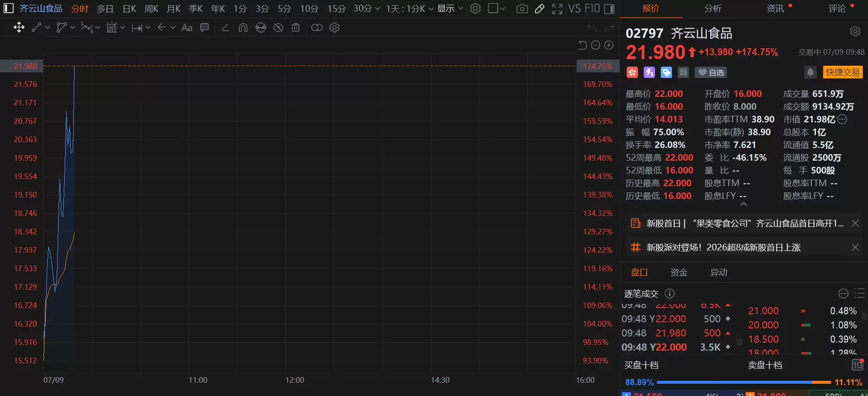Click the purple lightning badge icon
The image size is (868, 396).
click(x=649, y=72)
